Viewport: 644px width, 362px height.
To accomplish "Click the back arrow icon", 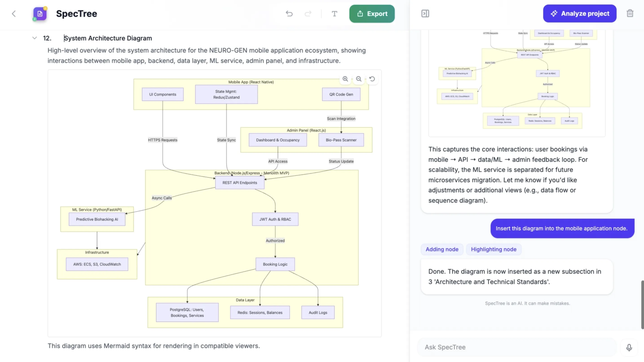I will [x=14, y=13].
